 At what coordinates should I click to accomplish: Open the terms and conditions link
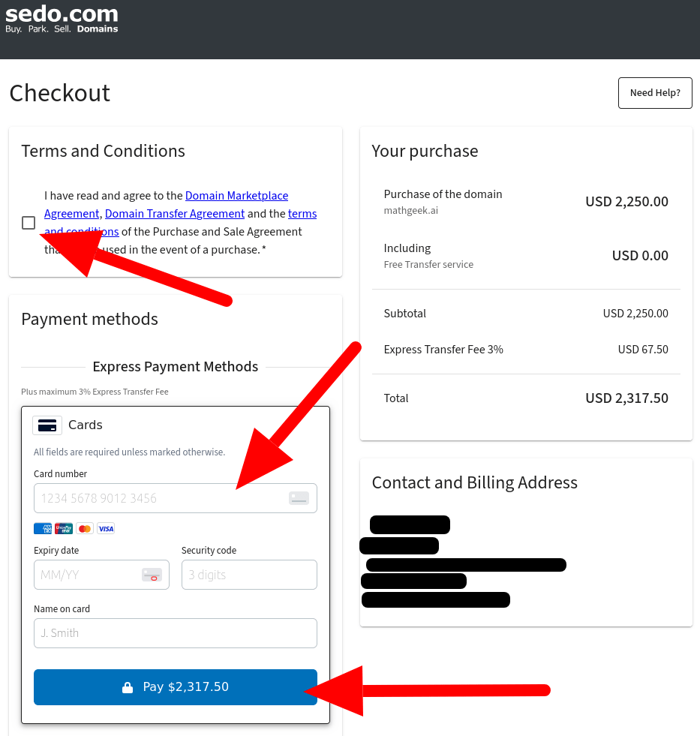[302, 214]
